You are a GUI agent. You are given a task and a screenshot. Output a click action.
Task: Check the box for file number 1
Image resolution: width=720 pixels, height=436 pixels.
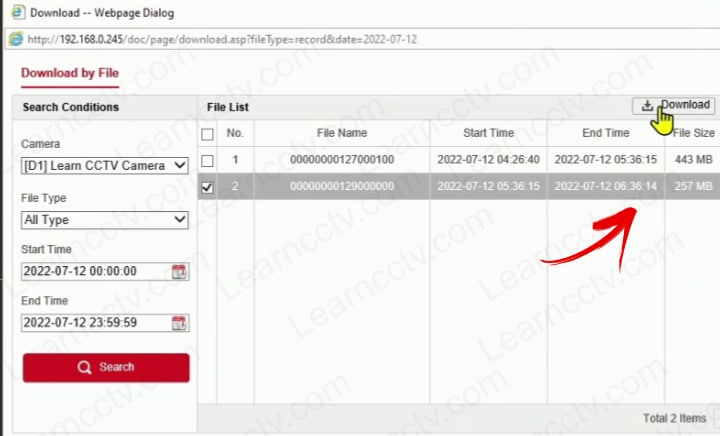tap(208, 160)
